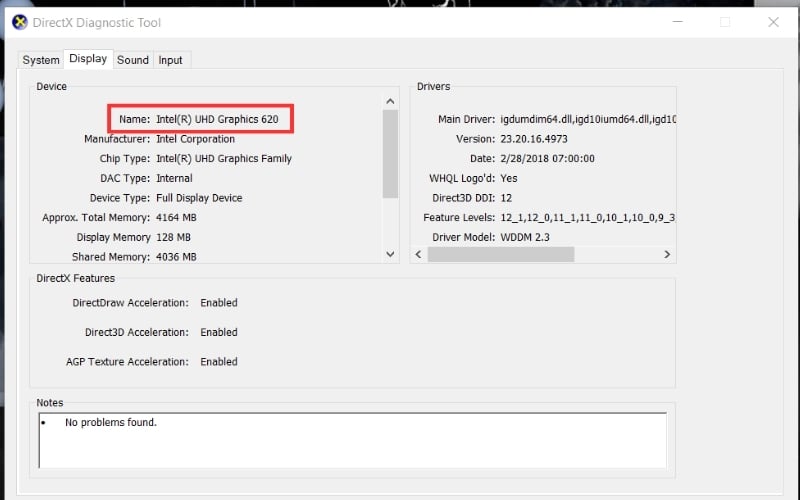Minimize the DirectX Diagnostic Tool window

(x=678, y=22)
